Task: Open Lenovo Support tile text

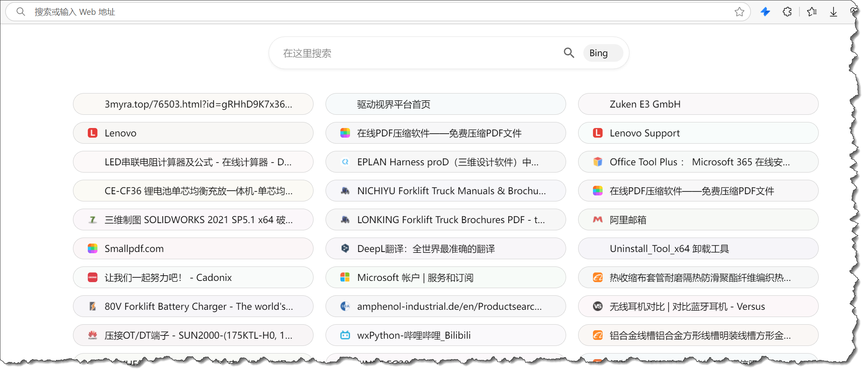Action: [x=645, y=133]
